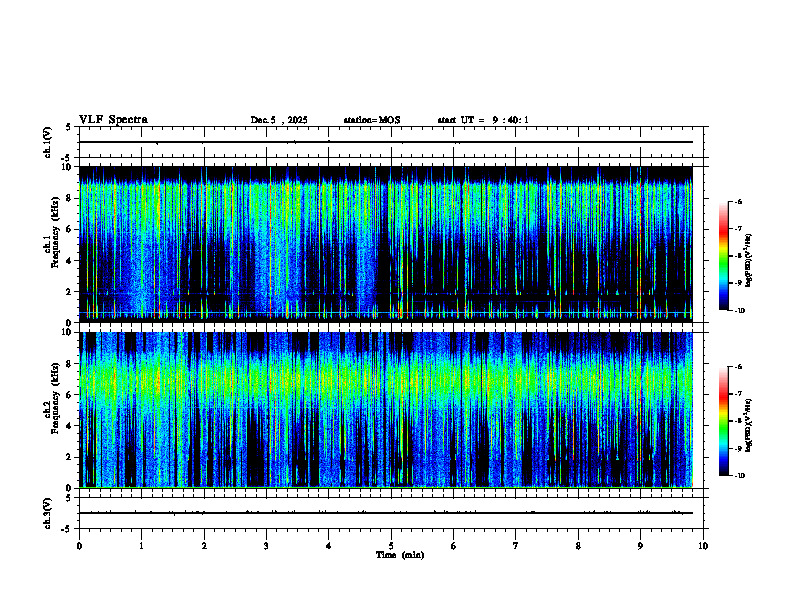Click the 'ch.3(V)' waveform axis label
792x612 pixels.
[x=47, y=513]
